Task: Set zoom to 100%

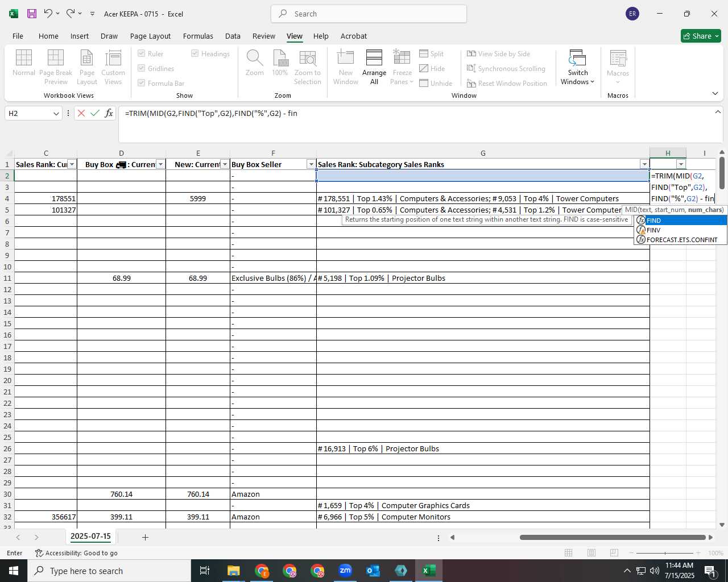Action: [280, 63]
